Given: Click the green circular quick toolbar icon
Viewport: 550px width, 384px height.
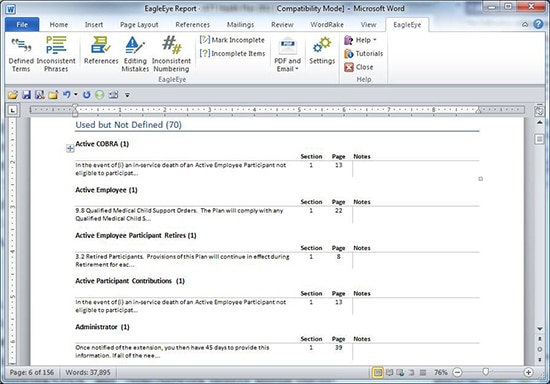Looking at the screenshot, I should click(x=100, y=95).
